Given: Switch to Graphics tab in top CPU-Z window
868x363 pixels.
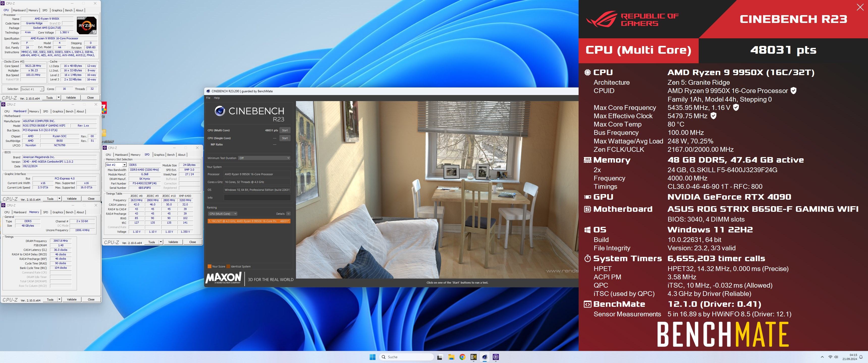Looking at the screenshot, I should tap(57, 10).
